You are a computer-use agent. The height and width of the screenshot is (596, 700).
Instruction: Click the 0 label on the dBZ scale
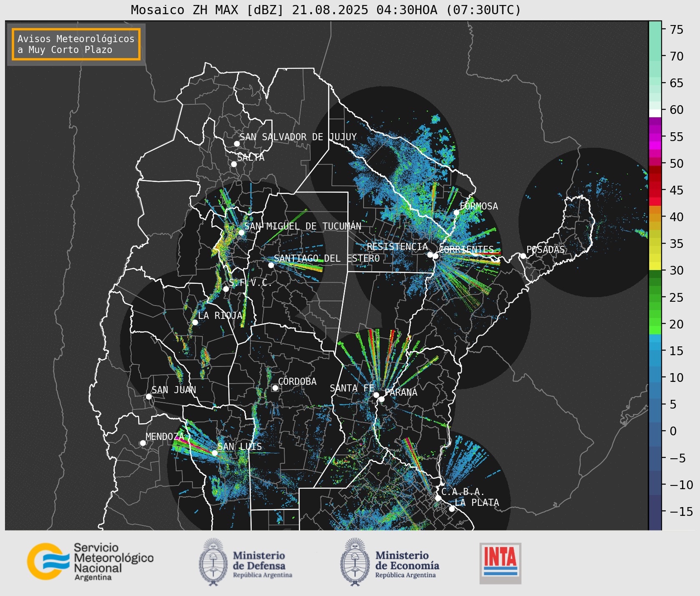[673, 431]
